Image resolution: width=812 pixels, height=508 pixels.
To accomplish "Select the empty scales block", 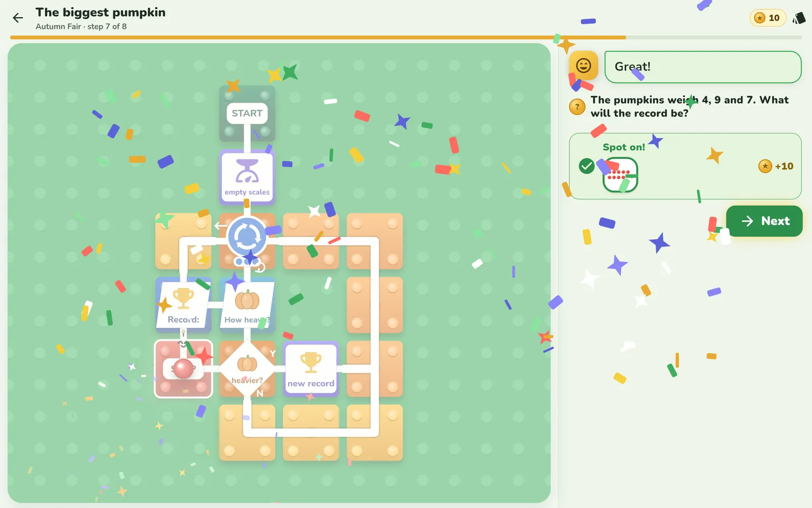I will click(x=247, y=177).
